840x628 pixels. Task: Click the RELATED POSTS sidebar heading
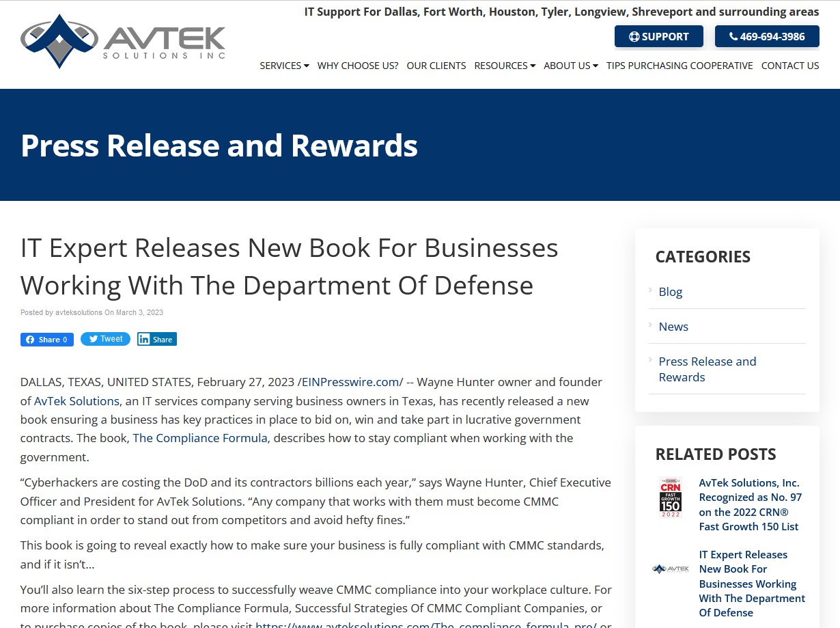click(x=716, y=454)
